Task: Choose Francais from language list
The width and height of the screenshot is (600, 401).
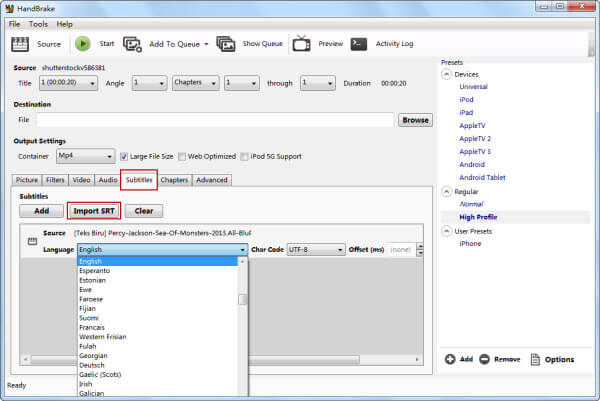Action: coord(92,328)
